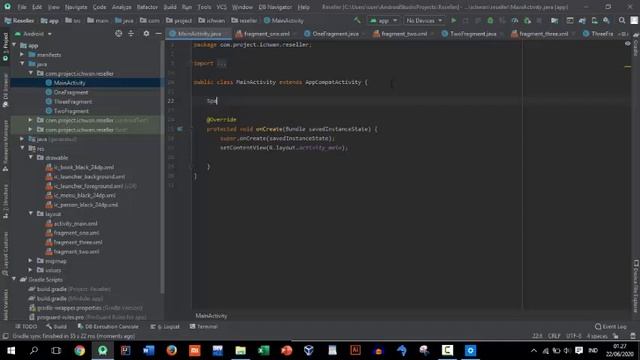Click the editor inspection eye icon
Screen dimensions: 640x360
tap(627, 44)
